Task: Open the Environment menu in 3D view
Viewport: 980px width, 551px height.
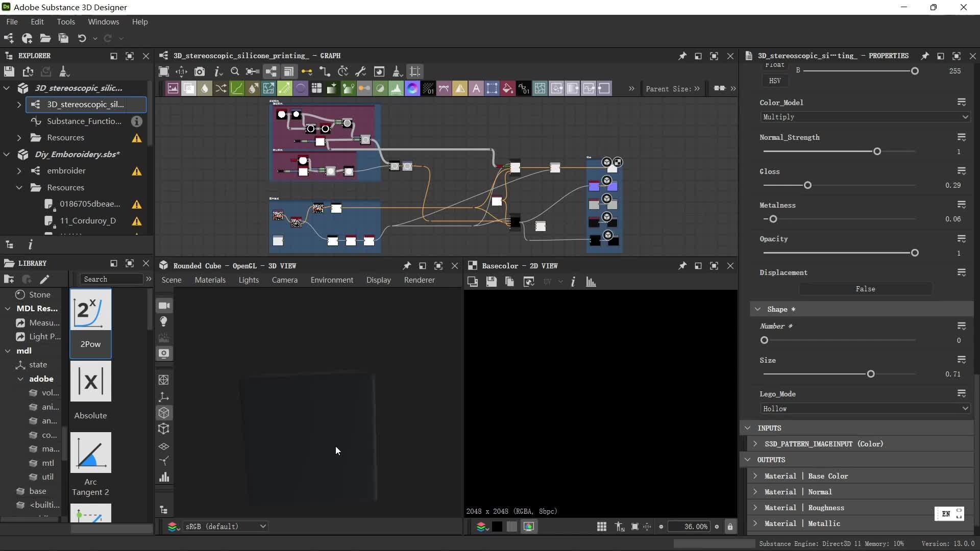Action: [x=332, y=280]
